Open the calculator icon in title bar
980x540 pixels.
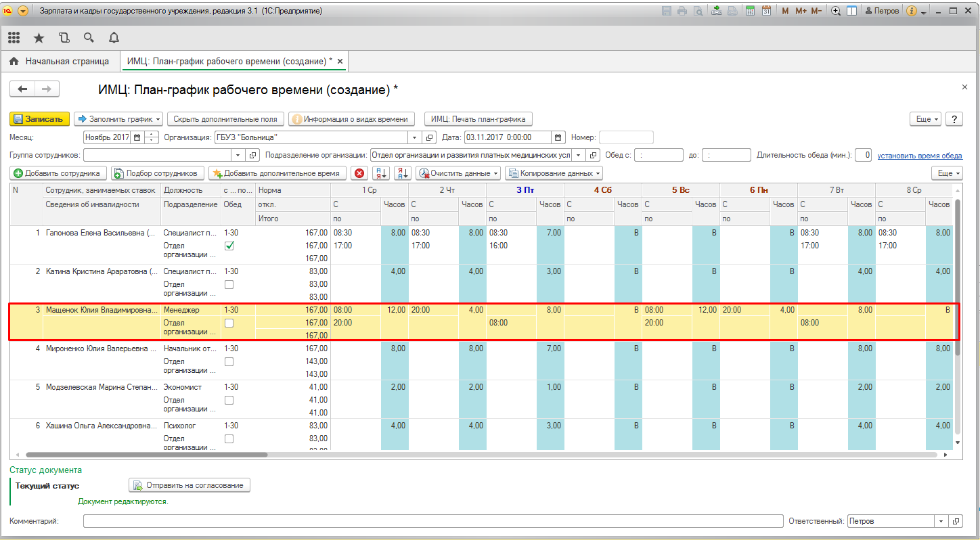coord(750,12)
